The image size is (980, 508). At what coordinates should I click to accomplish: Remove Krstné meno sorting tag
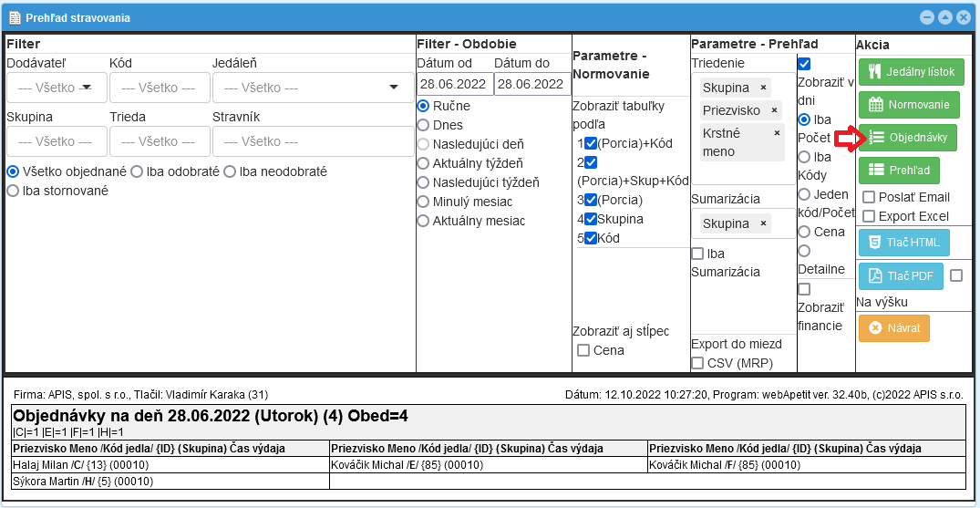[777, 132]
